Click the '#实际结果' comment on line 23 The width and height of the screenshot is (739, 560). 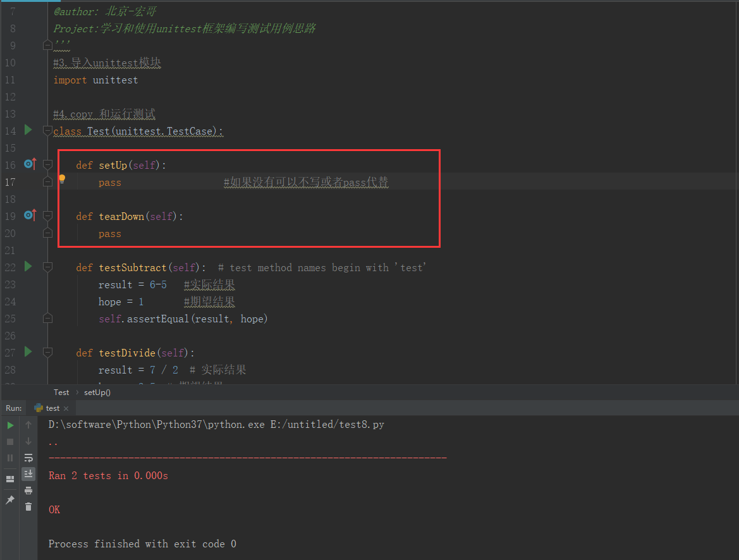coord(209,284)
